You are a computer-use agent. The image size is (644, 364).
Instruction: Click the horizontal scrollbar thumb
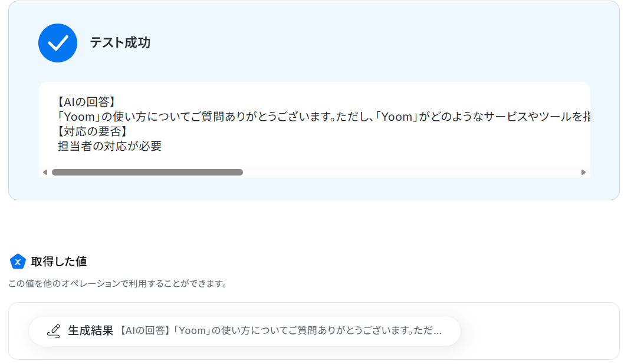147,173
